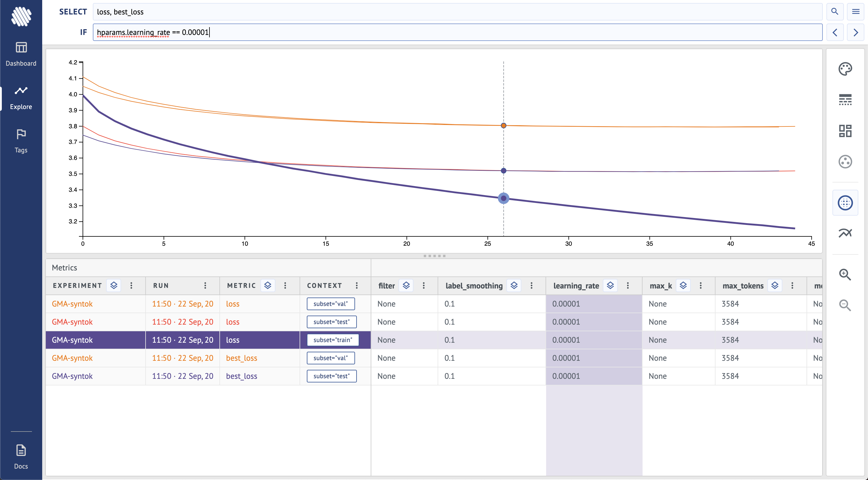
Task: Open CONTEXT column three-dot menu
Action: pyautogui.click(x=357, y=285)
